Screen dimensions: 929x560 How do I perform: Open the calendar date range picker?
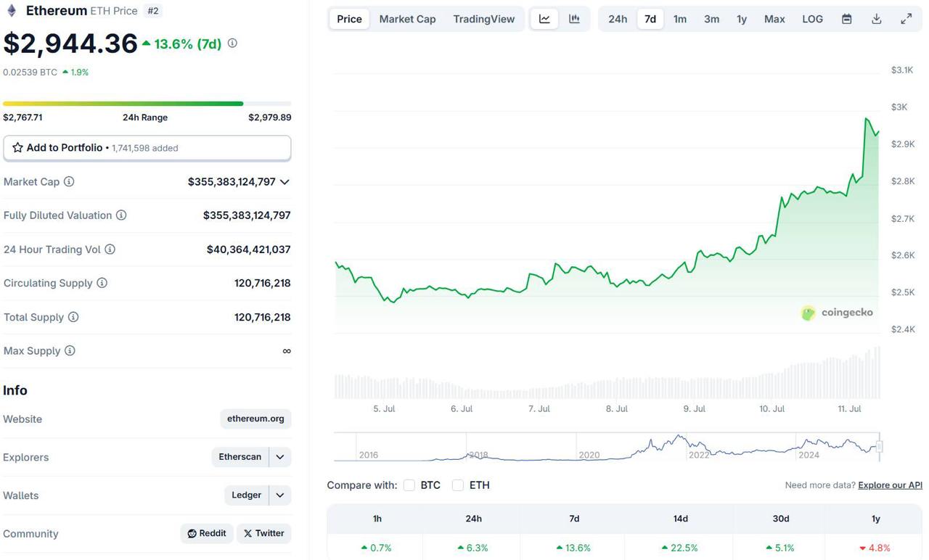846,19
